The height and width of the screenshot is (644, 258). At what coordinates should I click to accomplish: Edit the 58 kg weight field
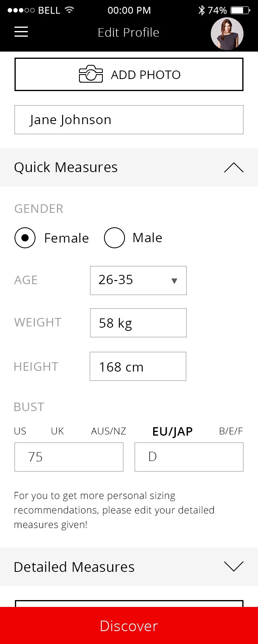[138, 323]
